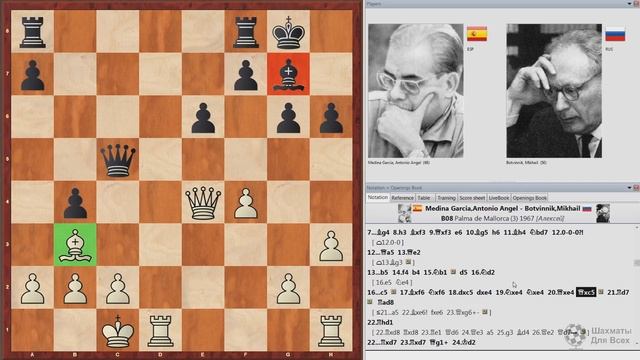Select the white pawn on b2
Image resolution: width=640 pixels, height=360 pixels.
(x=75, y=288)
